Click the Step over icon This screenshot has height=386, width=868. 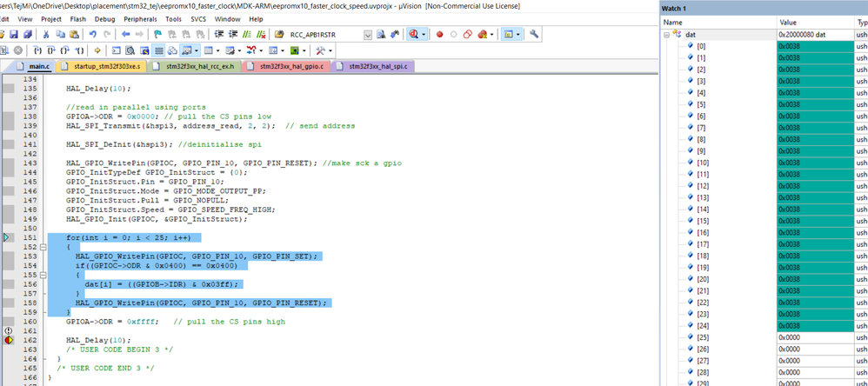click(51, 51)
